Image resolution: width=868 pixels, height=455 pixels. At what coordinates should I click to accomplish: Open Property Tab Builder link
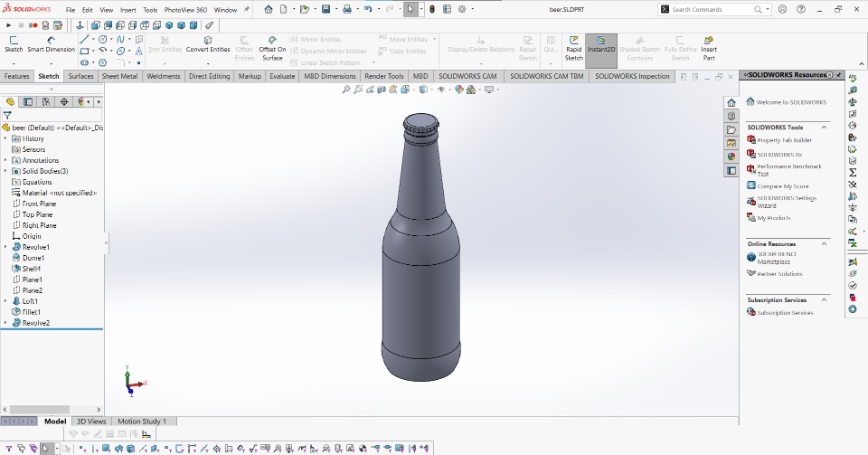[784, 140]
